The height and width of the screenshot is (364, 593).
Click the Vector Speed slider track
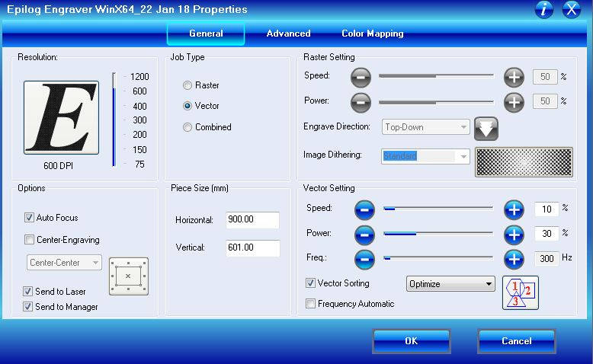click(438, 208)
